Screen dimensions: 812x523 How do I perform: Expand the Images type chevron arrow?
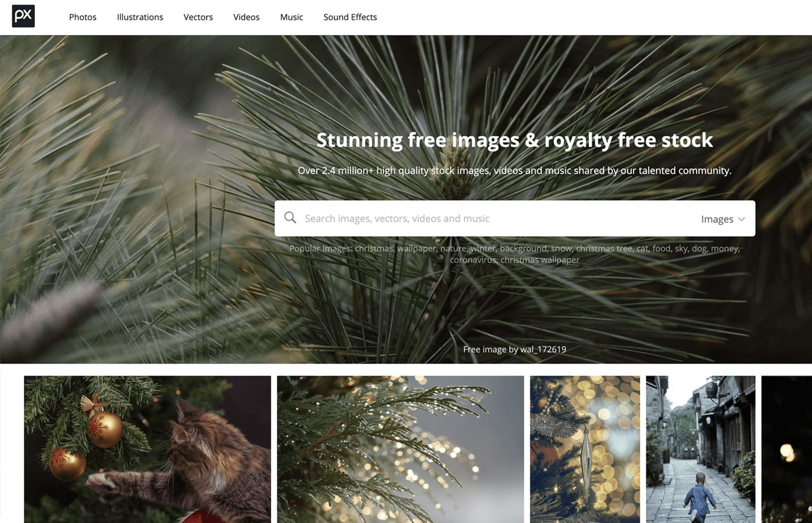click(x=741, y=219)
